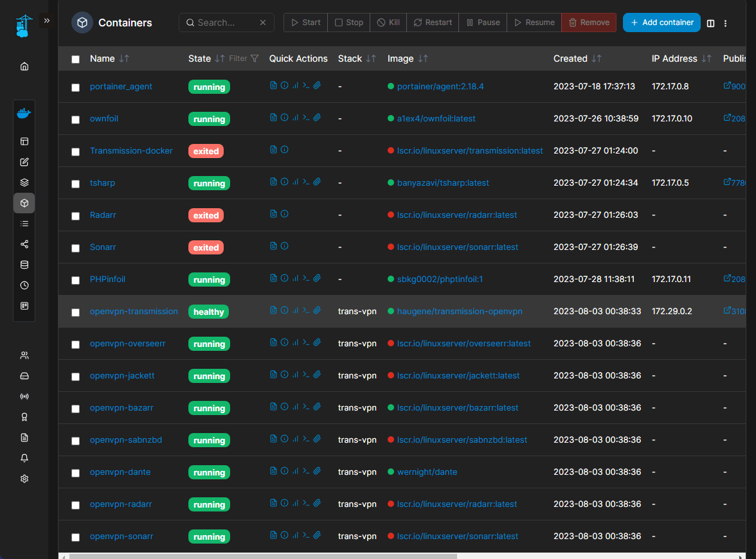Viewport: 756px width, 559px height.
Task: Tick the openvpn-transmission checkbox
Action: coord(76,312)
